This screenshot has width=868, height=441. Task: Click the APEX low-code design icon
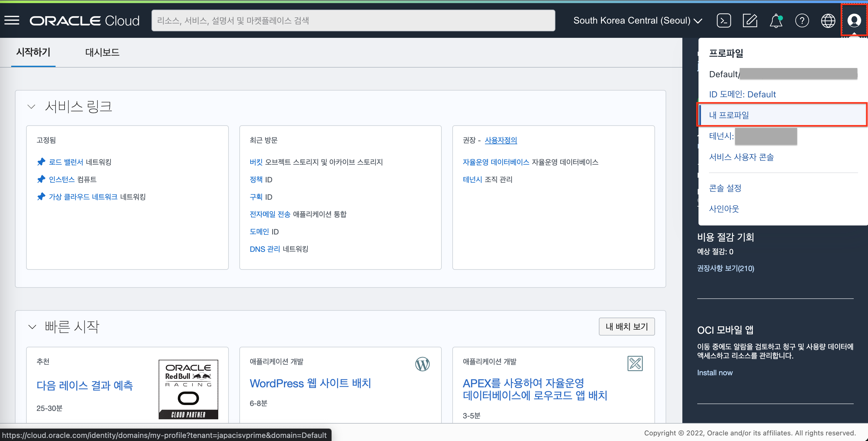[x=635, y=363]
